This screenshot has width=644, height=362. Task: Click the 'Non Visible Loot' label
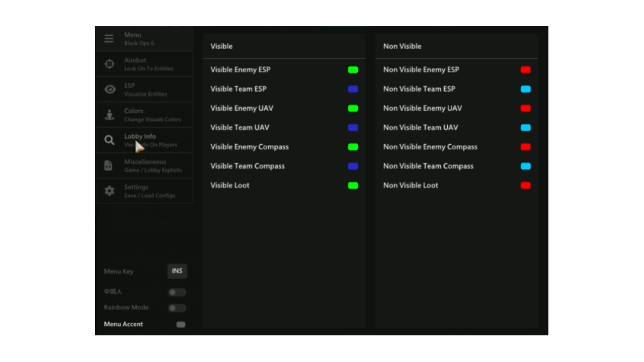click(x=411, y=185)
